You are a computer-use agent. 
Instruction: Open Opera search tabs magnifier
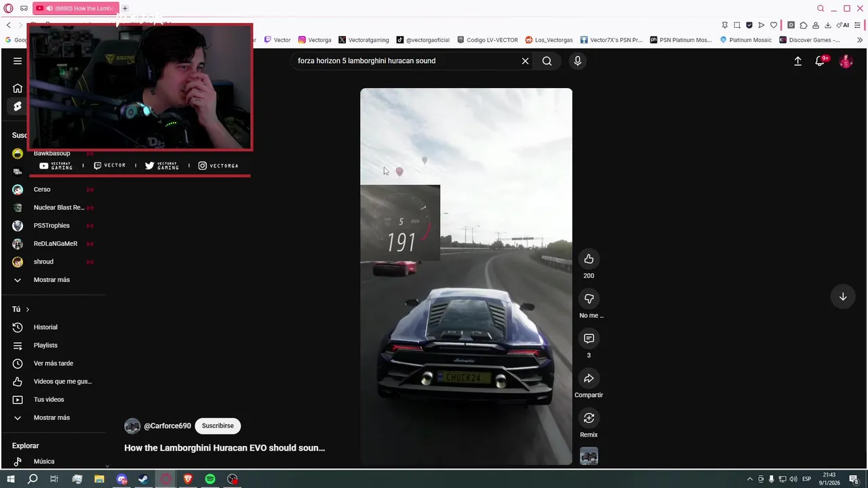821,8
